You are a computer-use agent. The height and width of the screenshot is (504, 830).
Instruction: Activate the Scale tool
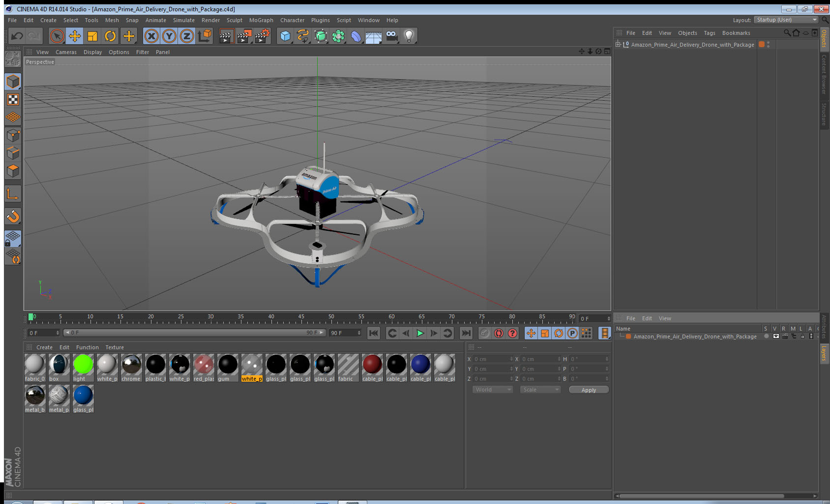coord(92,36)
